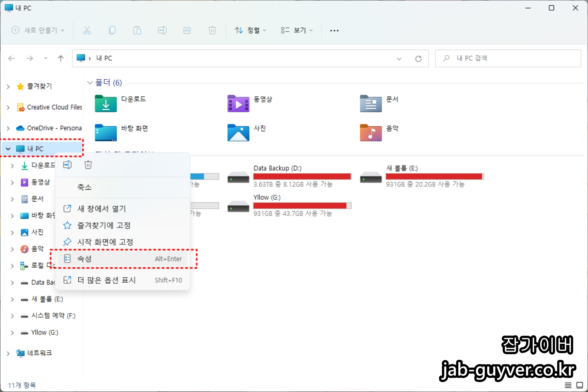588x392 pixels.
Task: Click the Paste clipboard icon in toolbar
Action: point(137,30)
